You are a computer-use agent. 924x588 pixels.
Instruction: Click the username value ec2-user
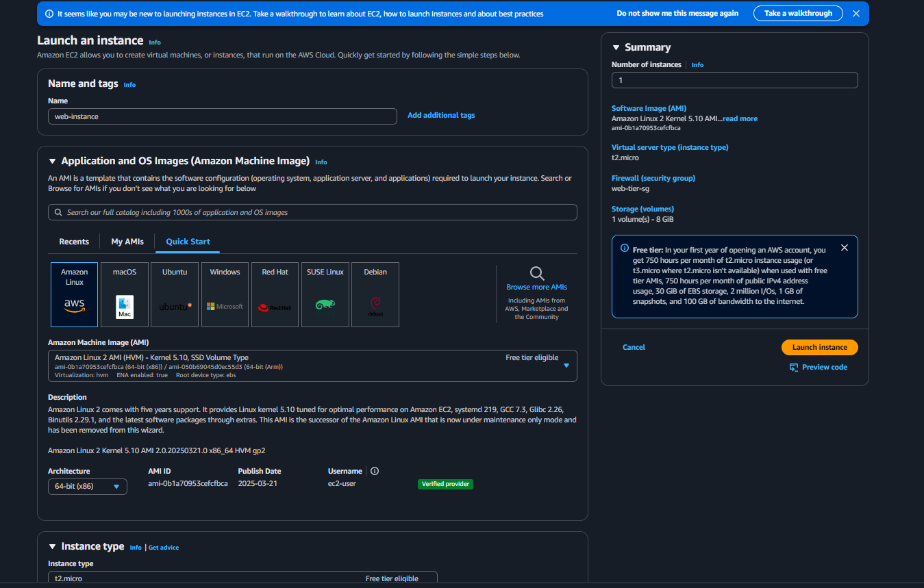pos(342,483)
